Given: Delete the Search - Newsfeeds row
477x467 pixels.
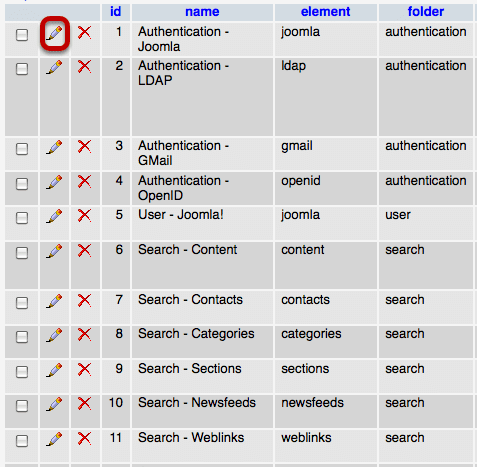Looking at the screenshot, I should [84, 404].
